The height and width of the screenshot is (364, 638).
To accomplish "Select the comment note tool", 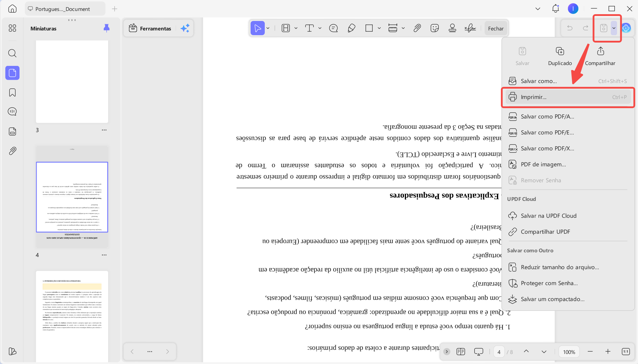I will 333,28.
